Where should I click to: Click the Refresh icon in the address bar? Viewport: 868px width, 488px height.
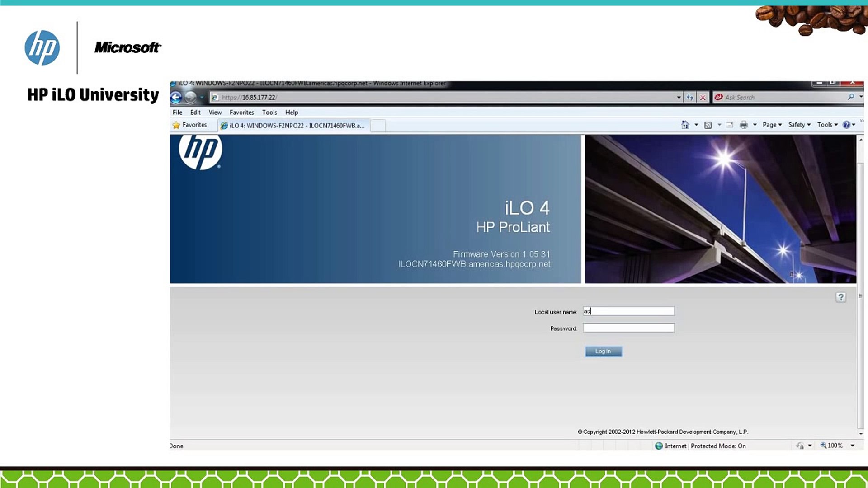coord(689,97)
